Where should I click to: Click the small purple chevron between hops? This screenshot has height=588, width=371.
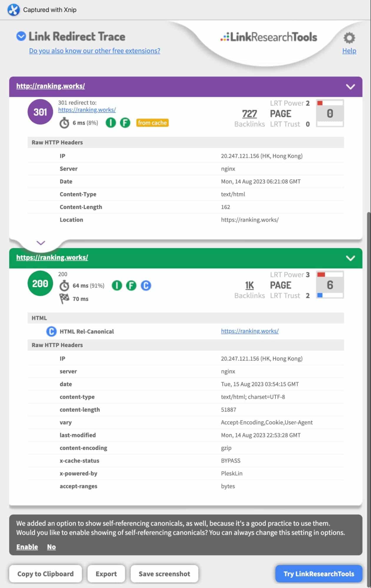(x=41, y=243)
